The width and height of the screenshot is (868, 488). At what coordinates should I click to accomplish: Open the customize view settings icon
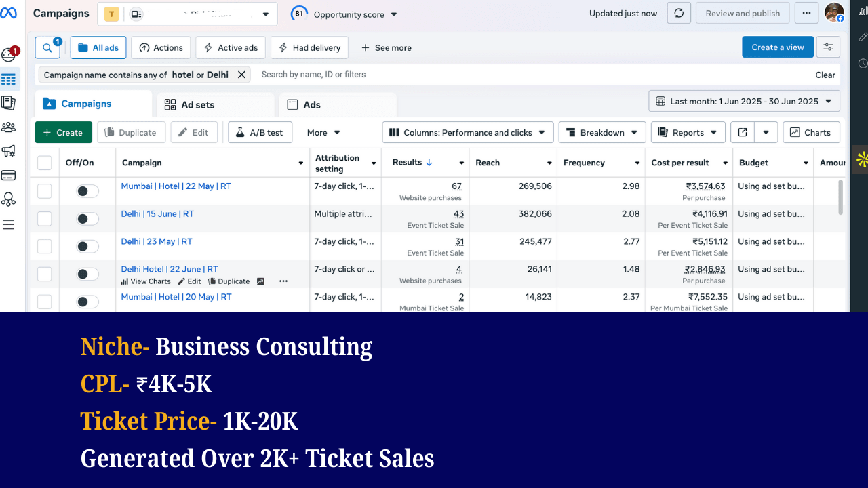coord(828,47)
